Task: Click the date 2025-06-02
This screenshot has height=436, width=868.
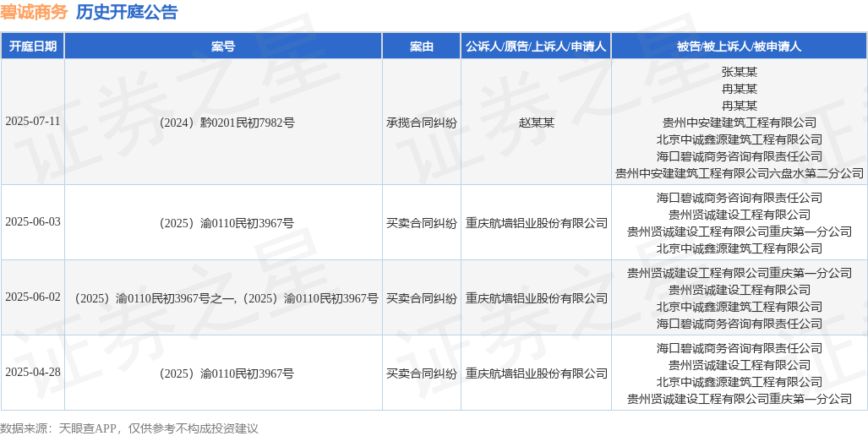Action: coord(33,297)
